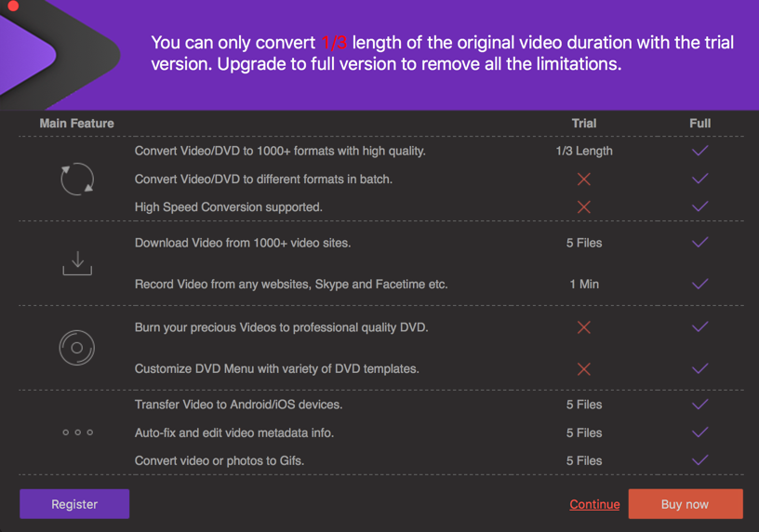Click the three-dots more features icon
This screenshot has height=532, width=759.
point(77,432)
